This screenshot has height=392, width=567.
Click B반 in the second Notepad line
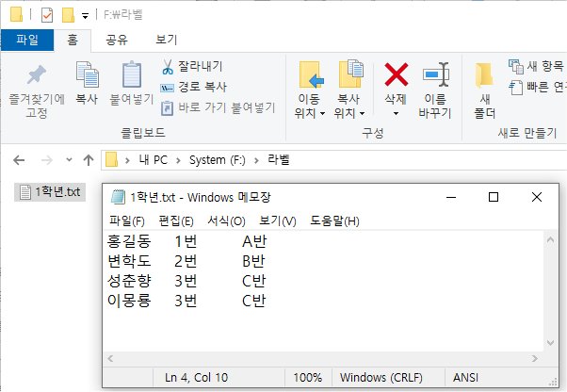(x=254, y=261)
